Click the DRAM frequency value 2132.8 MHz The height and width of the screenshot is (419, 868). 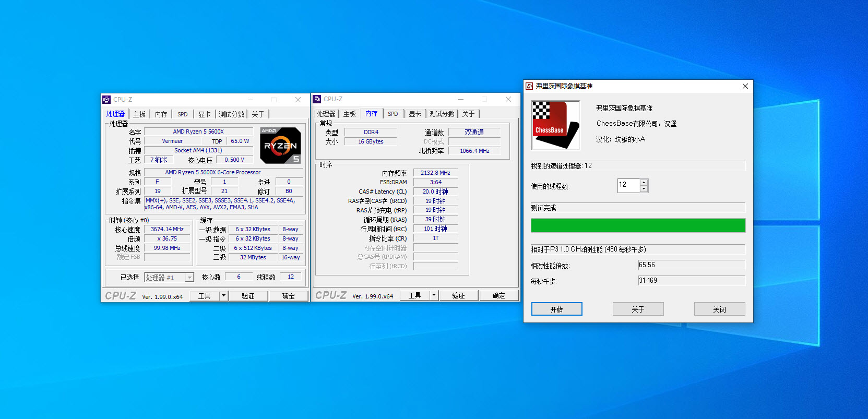[x=435, y=173]
